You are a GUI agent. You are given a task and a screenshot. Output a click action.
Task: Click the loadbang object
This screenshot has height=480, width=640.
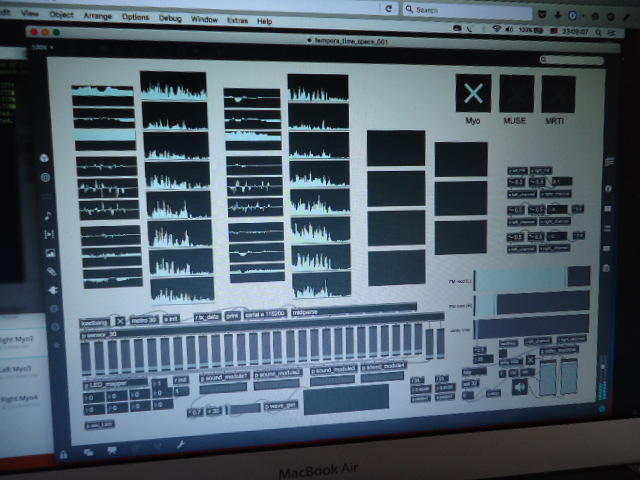tap(94, 323)
